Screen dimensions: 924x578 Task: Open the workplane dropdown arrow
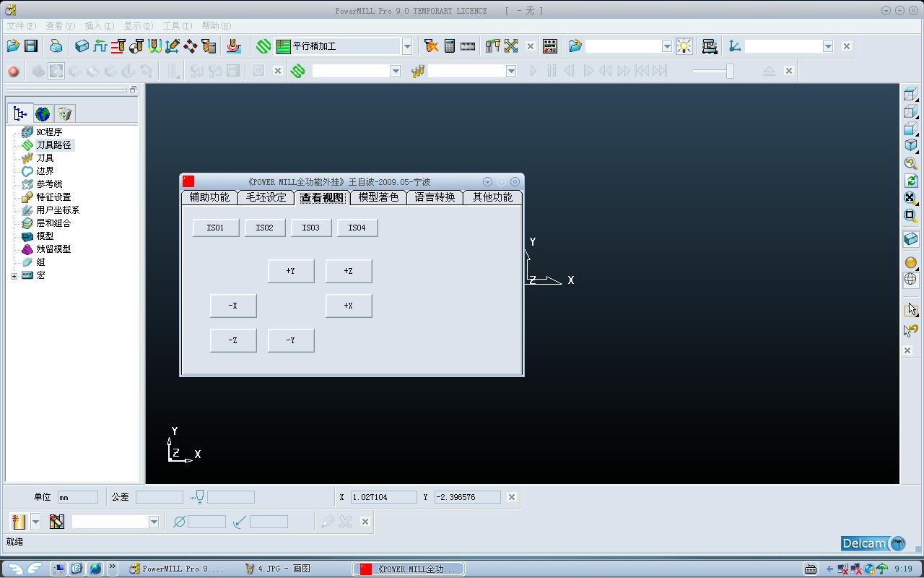coord(828,46)
